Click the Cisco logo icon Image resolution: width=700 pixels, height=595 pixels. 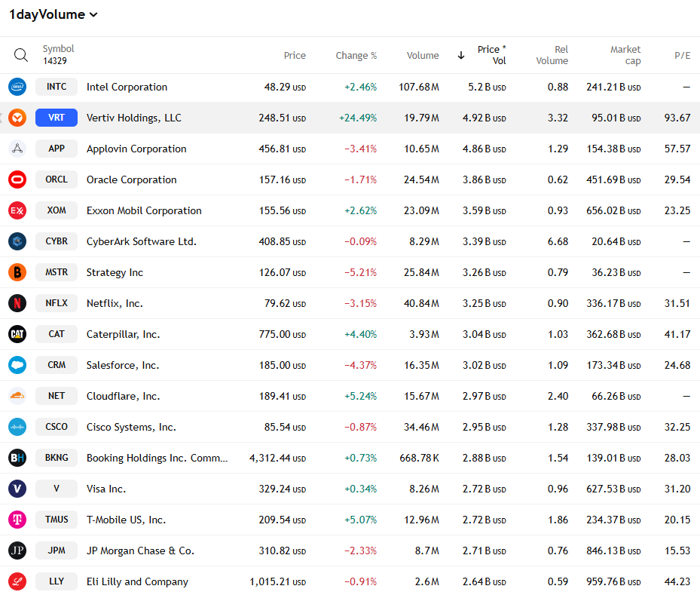coord(17,427)
